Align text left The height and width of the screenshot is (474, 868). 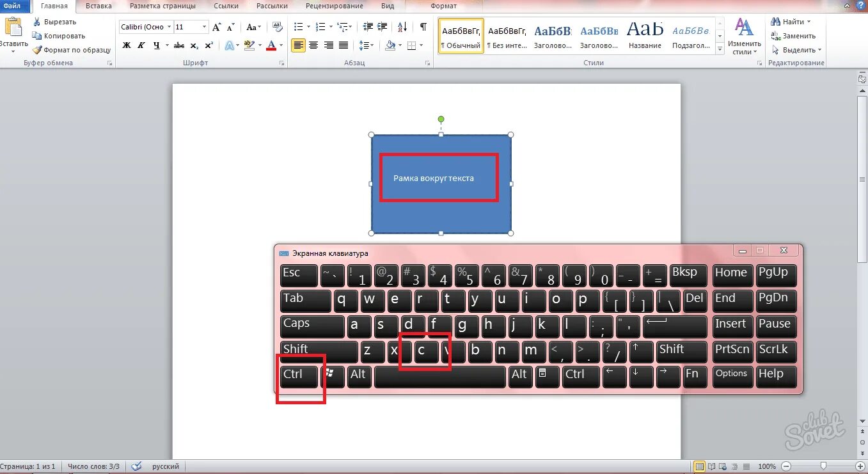click(298, 45)
